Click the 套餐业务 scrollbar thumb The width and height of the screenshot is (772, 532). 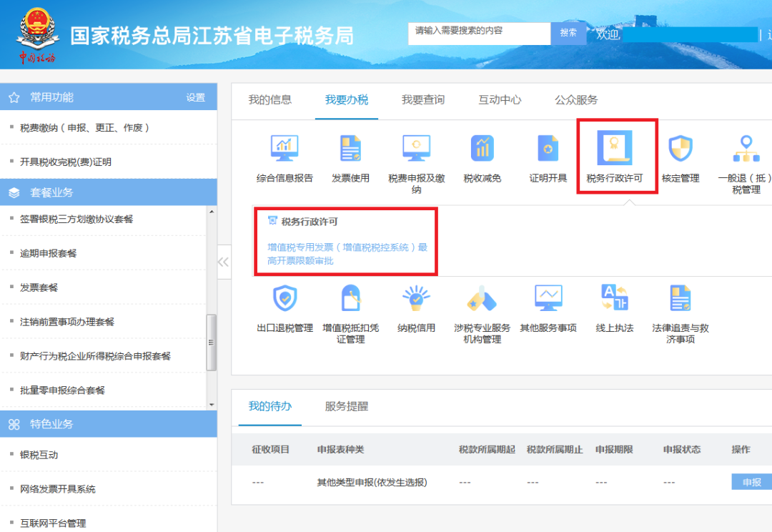click(x=211, y=343)
